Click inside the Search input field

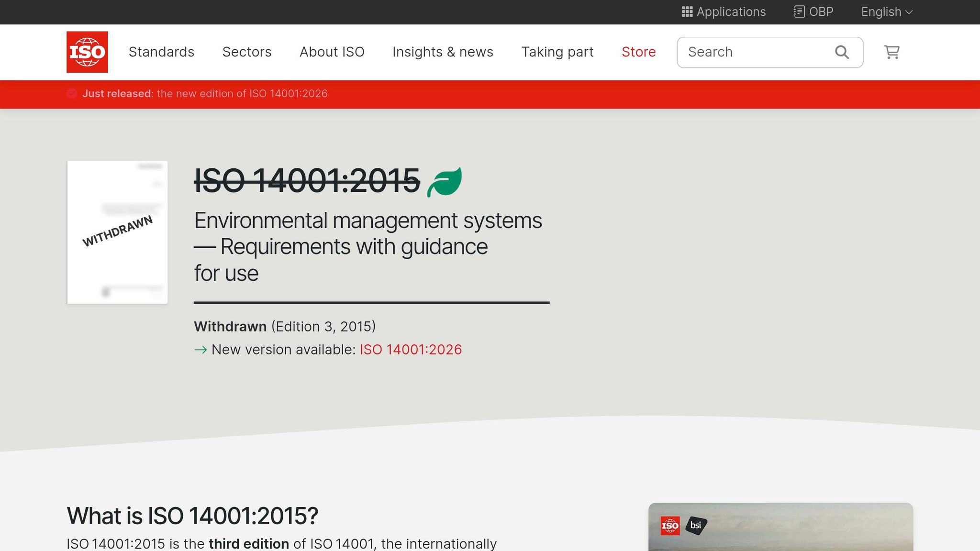coord(746,52)
